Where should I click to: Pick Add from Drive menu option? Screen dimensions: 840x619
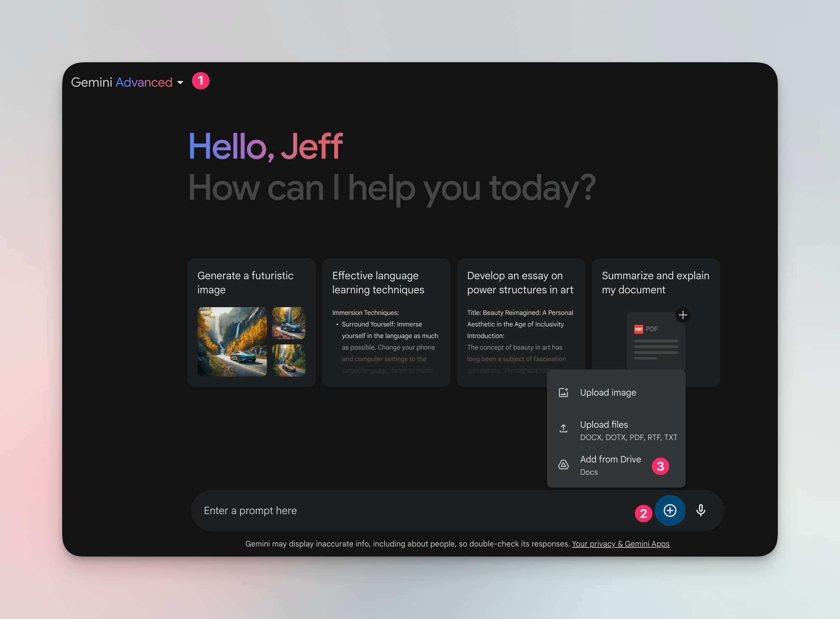(x=616, y=465)
